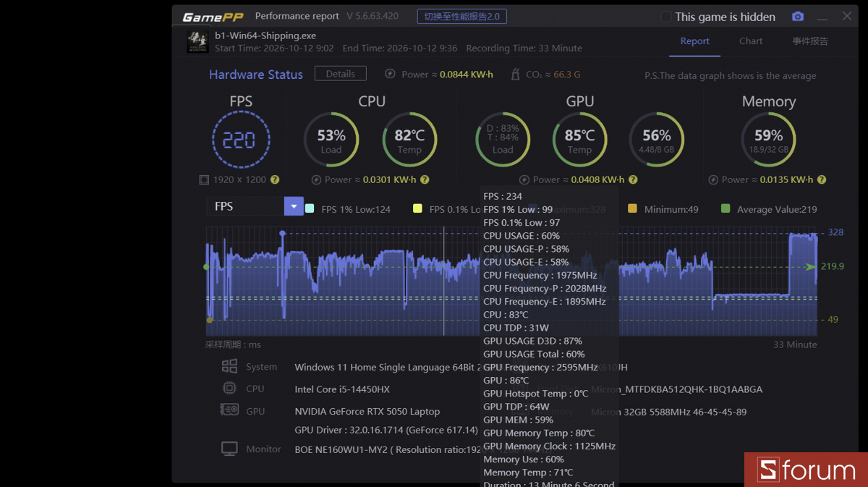
Task: Open the 事件报告 tab
Action: 810,41
